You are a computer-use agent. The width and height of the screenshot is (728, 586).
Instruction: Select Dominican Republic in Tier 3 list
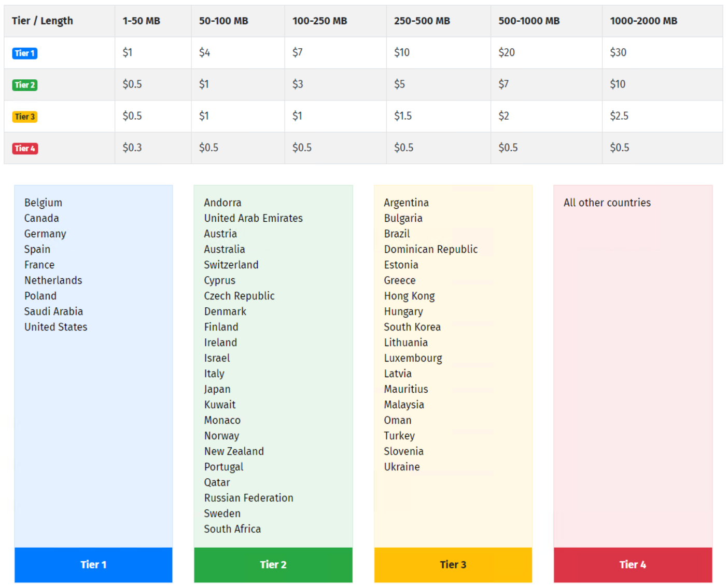(x=431, y=249)
